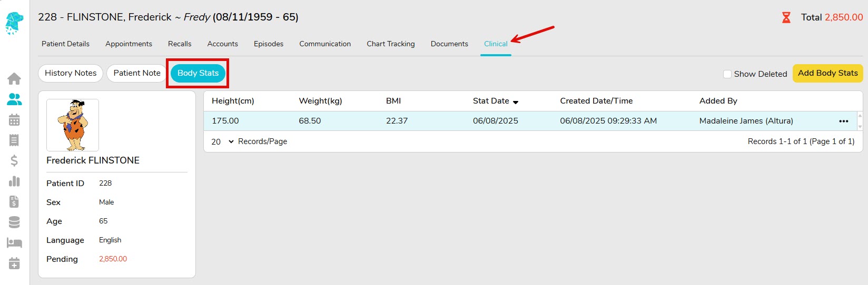868x285 pixels.
Task: Select the Patient Note button
Action: click(x=137, y=73)
